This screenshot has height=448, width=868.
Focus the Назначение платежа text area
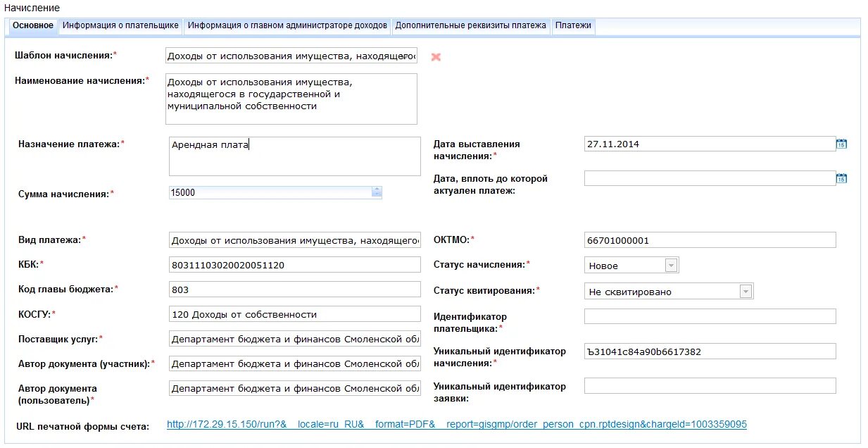point(295,156)
